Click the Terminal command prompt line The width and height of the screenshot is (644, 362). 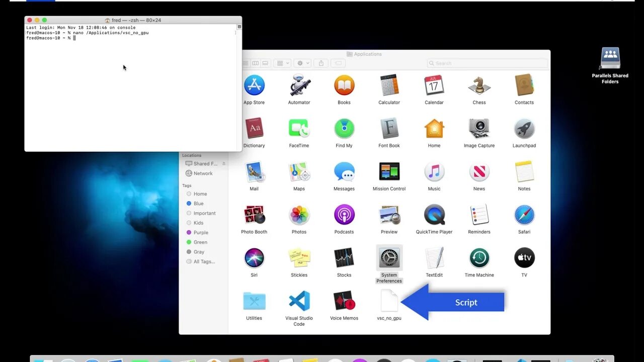click(50, 38)
